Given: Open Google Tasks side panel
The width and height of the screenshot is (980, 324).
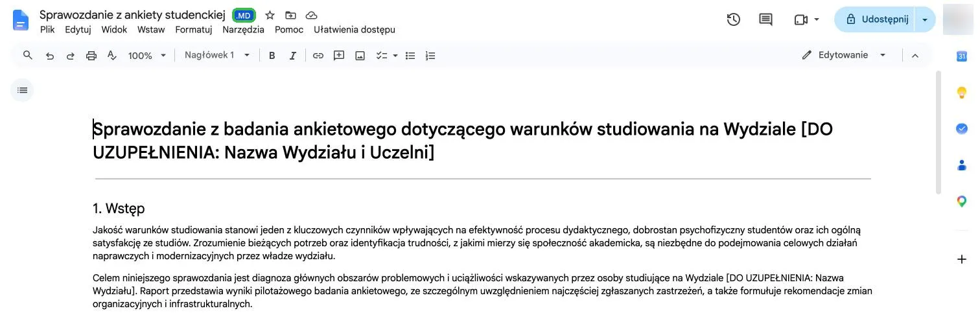Looking at the screenshot, I should click(x=962, y=129).
